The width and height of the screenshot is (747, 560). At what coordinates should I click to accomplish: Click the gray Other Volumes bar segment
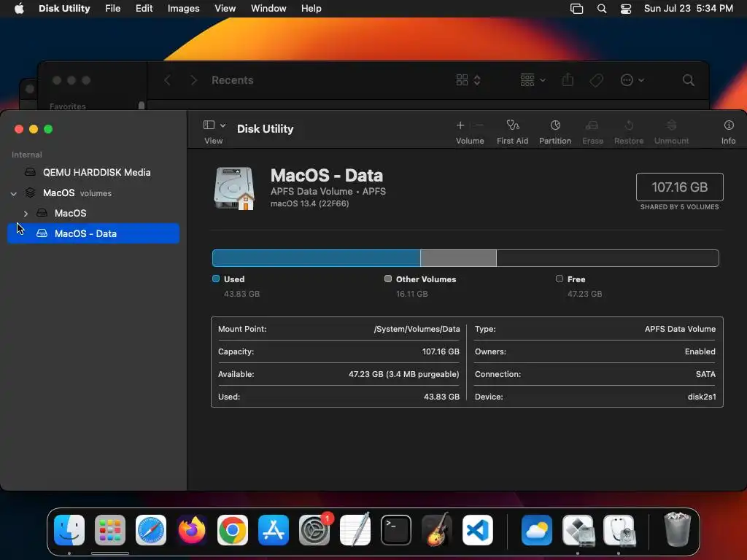pos(458,258)
